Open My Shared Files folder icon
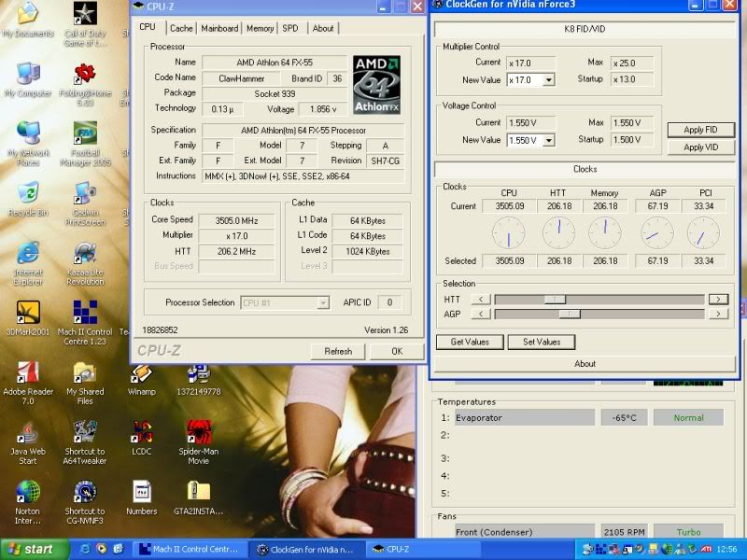 tap(85, 383)
